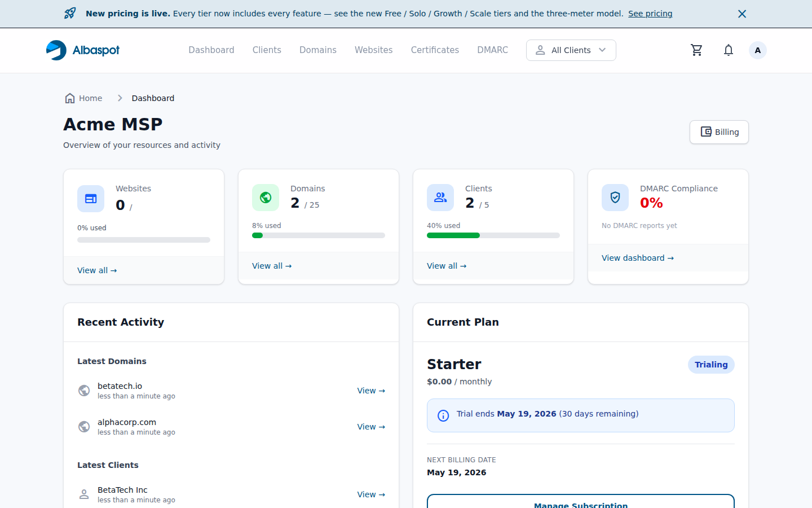Click the Latest Domains heading
The height and width of the screenshot is (508, 812).
[x=112, y=361]
